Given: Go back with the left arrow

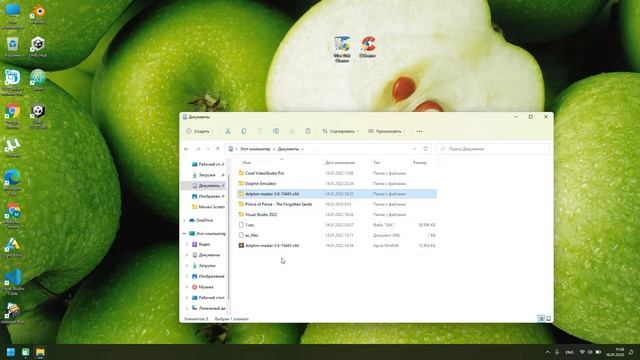Looking at the screenshot, I should click(x=187, y=149).
